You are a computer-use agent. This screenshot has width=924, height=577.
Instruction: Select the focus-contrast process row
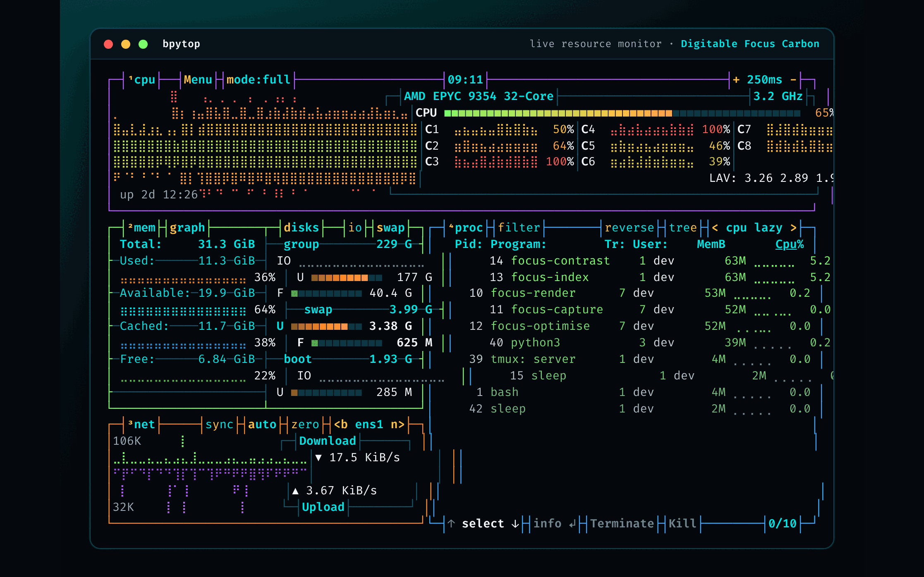tap(660, 260)
